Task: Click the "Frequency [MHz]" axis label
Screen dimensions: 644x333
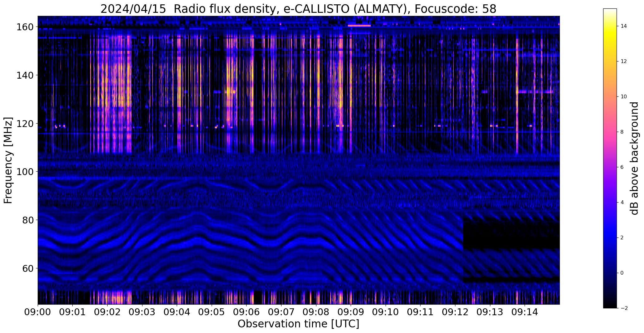Action: coord(8,160)
